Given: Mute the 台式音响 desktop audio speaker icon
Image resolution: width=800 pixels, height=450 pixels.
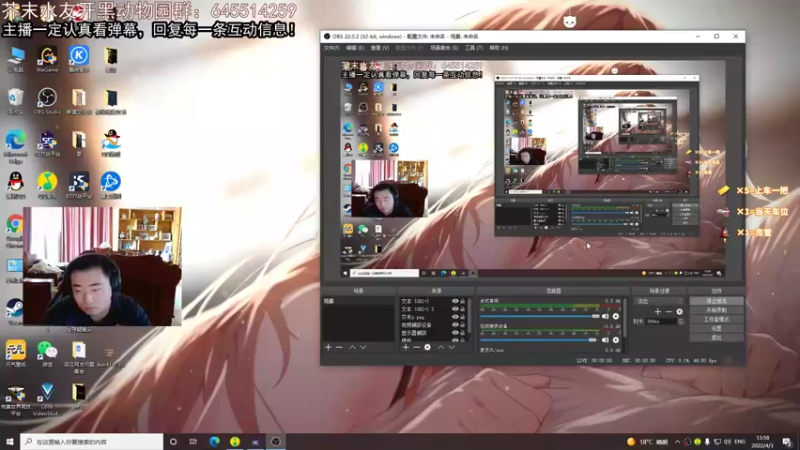Looking at the screenshot, I should (x=605, y=316).
